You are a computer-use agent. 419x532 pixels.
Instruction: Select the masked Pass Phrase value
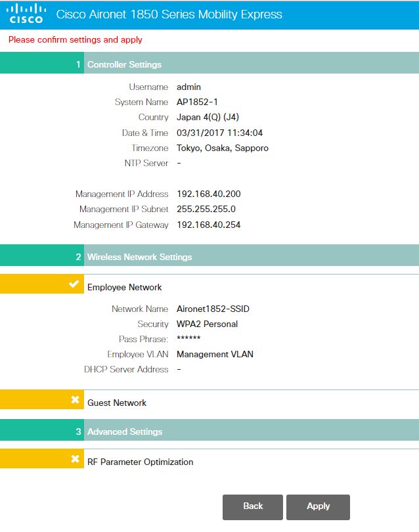click(x=188, y=338)
